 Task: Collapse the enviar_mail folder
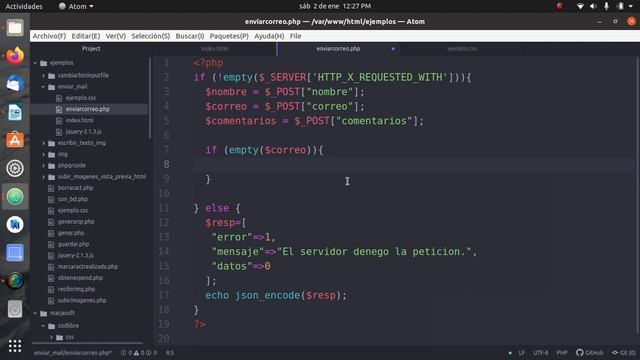coord(43,87)
